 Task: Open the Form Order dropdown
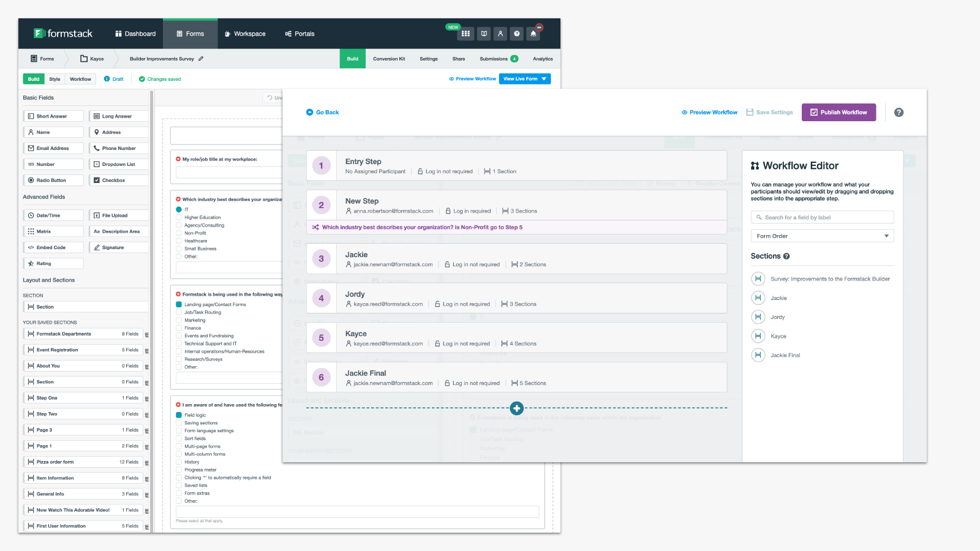[x=822, y=236]
